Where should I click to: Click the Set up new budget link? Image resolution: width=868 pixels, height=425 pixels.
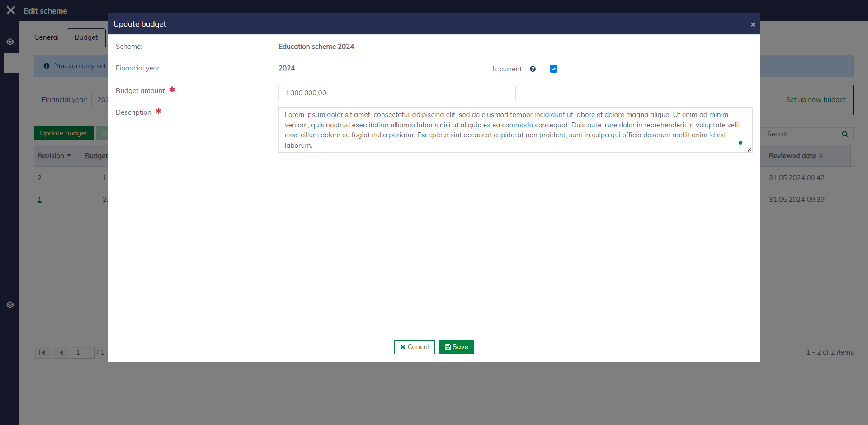coord(815,100)
